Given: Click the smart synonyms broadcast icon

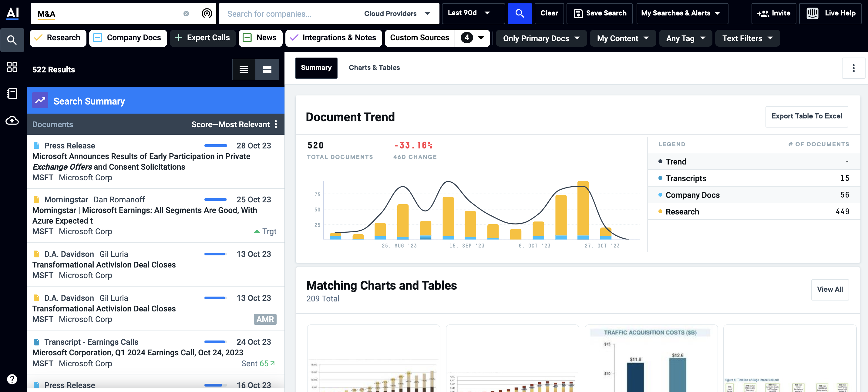Looking at the screenshot, I should [207, 13].
